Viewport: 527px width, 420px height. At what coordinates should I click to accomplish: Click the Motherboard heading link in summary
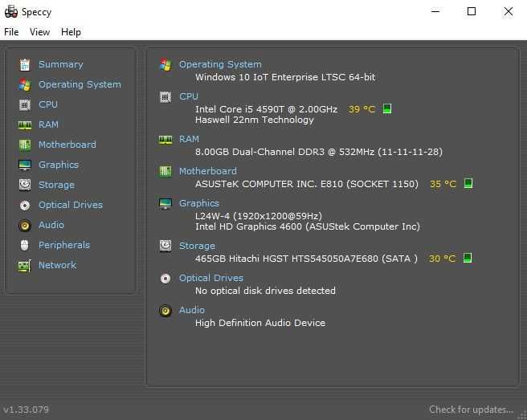point(208,171)
